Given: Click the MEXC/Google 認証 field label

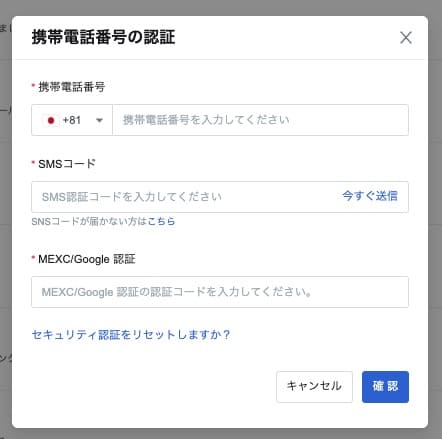Looking at the screenshot, I should tap(87, 259).
